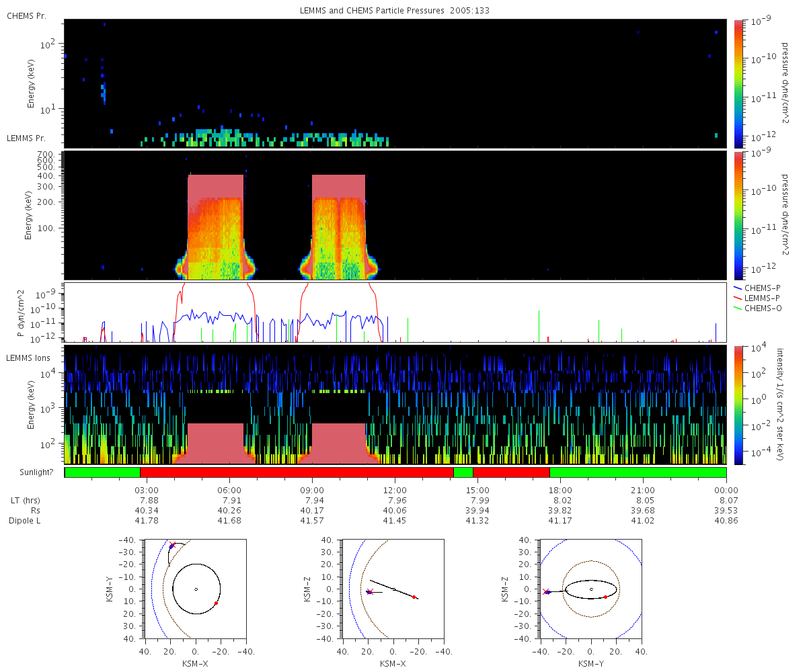Select the red dot in the KSM-Y/KSM-Z orbit plot
The image size is (807, 672).
[x=605, y=597]
